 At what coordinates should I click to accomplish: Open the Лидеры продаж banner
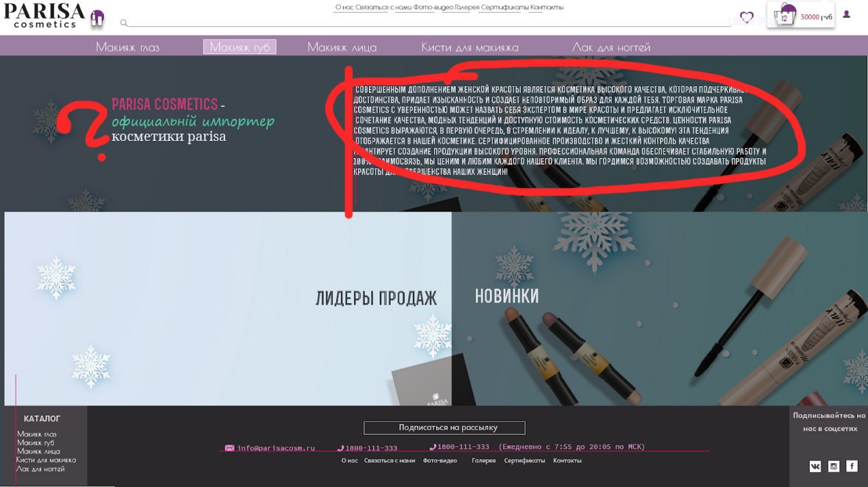click(228, 309)
